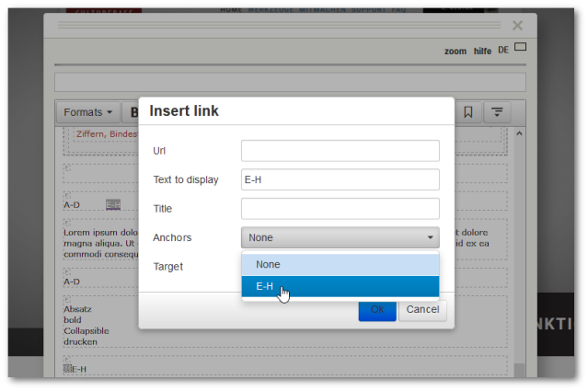Click the anchor bookmark icon in the editor toolbar

[x=468, y=112]
